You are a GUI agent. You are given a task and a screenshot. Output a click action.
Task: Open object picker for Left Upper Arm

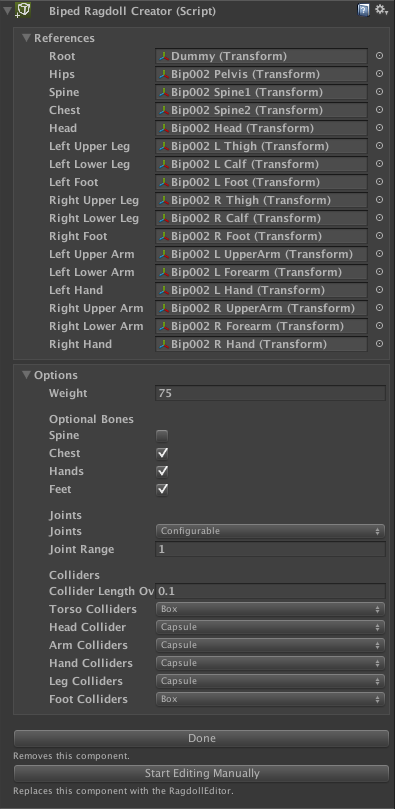(x=379, y=254)
